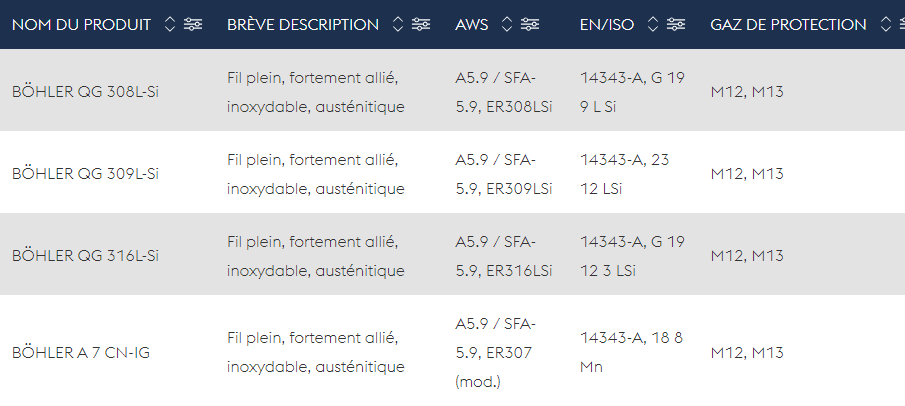Open filter settings icon for EN/ISO column
This screenshot has height=406, width=905.
coord(676,25)
